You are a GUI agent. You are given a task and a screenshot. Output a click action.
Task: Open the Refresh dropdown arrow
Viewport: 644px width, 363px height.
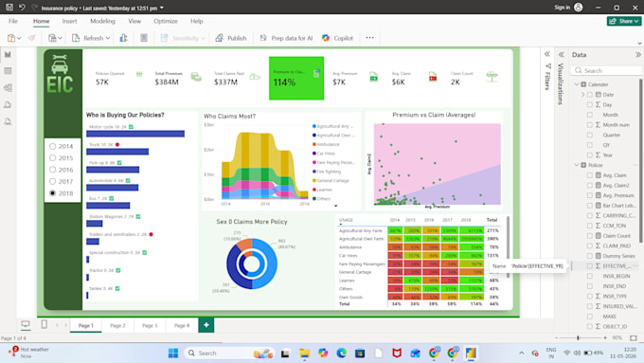(108, 38)
